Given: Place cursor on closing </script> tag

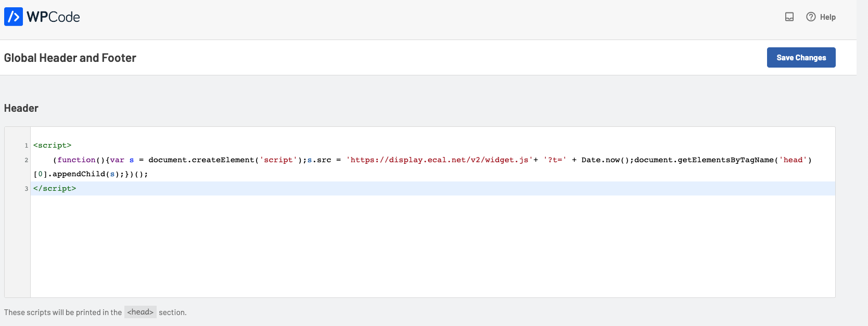Looking at the screenshot, I should tap(55, 189).
